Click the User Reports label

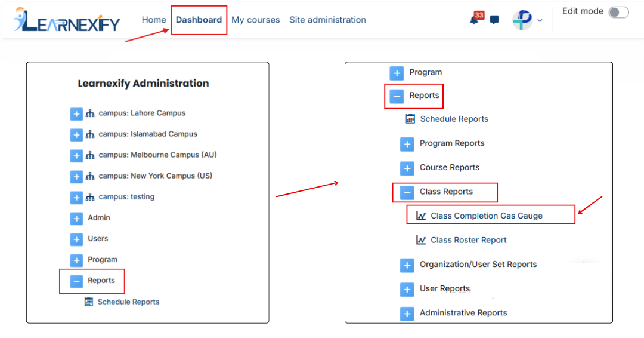445,288
